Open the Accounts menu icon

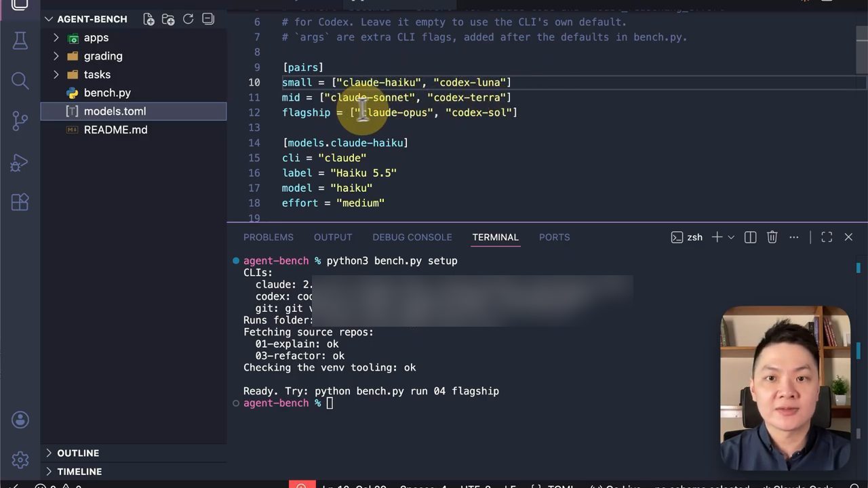pos(20,420)
